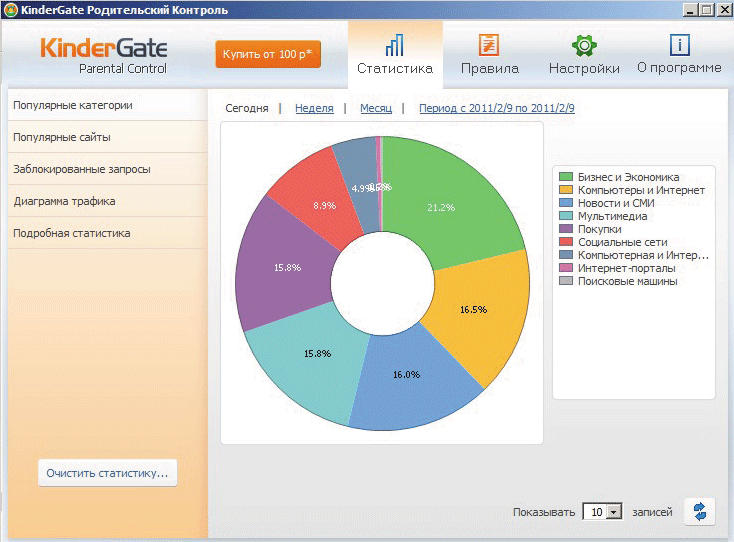Click legend label Бизнес и Экономика
The width and height of the screenshot is (734, 542).
tap(628, 177)
